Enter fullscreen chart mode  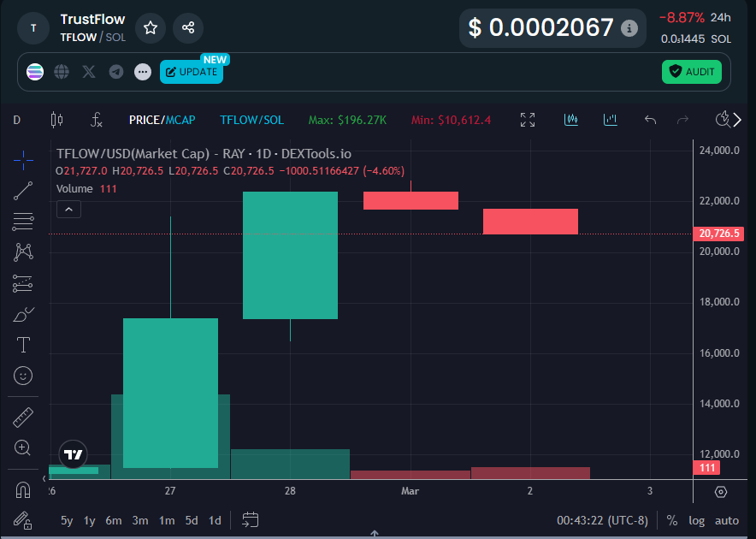[x=528, y=120]
